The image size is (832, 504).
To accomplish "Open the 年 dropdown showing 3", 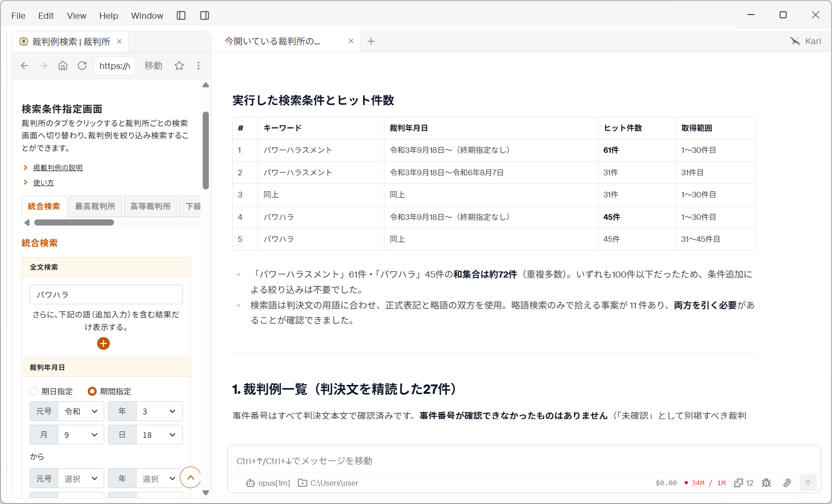I will (x=159, y=411).
